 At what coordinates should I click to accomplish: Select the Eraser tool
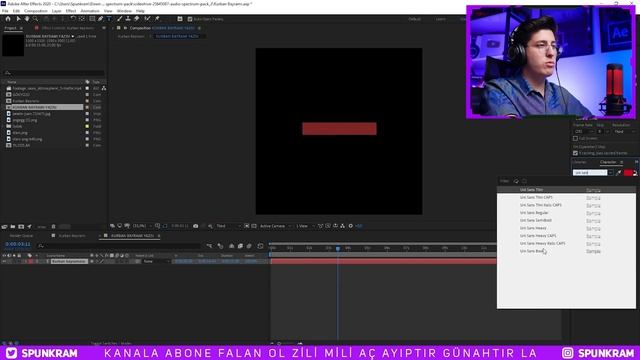coord(137,19)
